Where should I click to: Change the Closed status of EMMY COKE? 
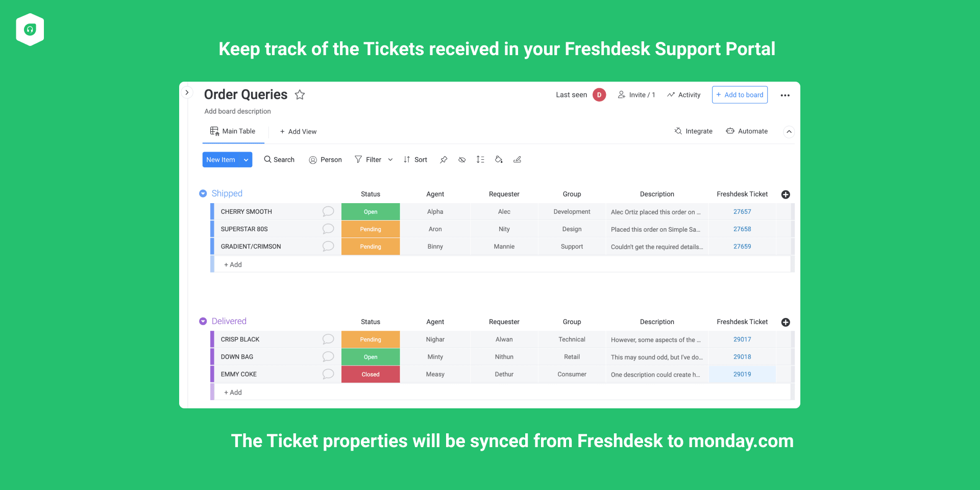click(371, 374)
